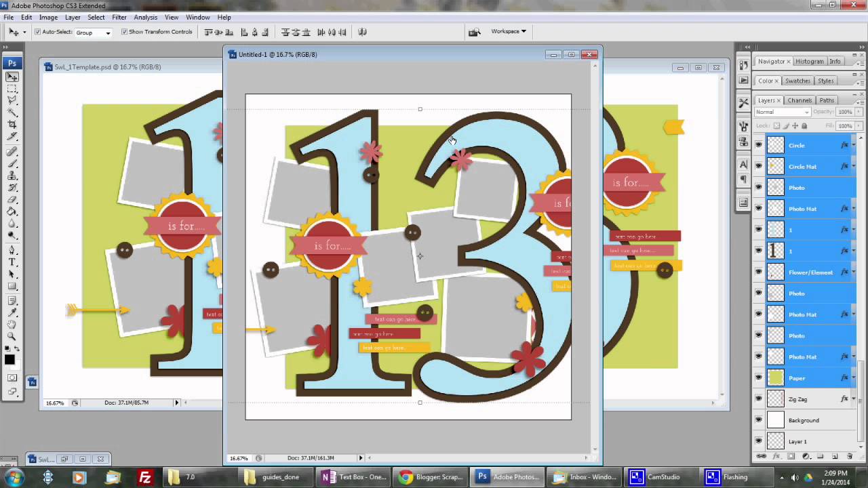Toggle Quick Mask mode
Screen dimensions: 868x488
coord(12,378)
